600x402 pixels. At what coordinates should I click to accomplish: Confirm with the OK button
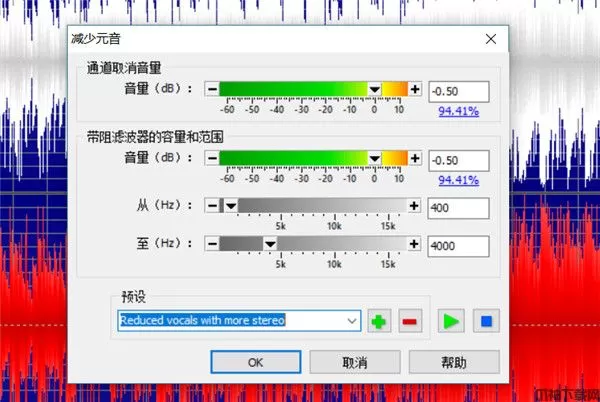point(256,362)
